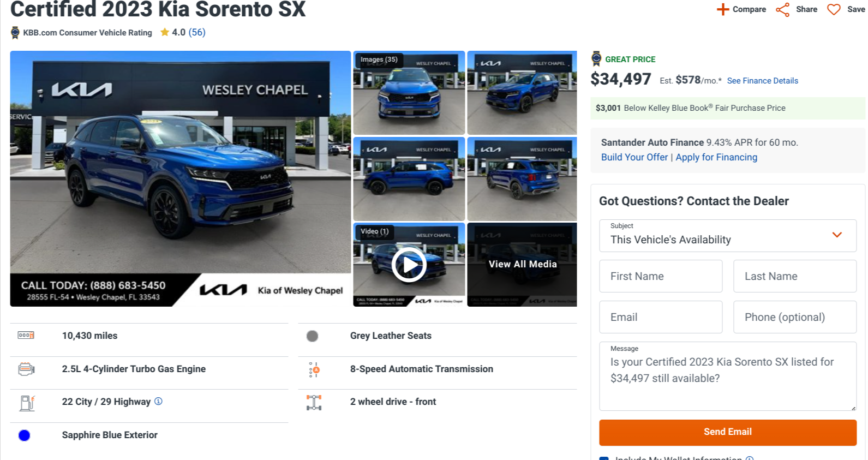
Task: Click the grey leather seats color swatch
Action: 312,336
